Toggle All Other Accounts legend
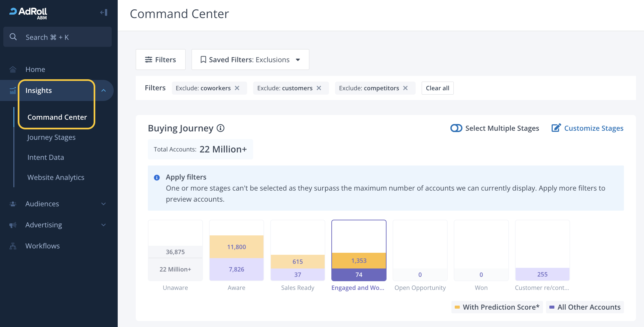Screen dimensions: 644x327 [x=585, y=307]
